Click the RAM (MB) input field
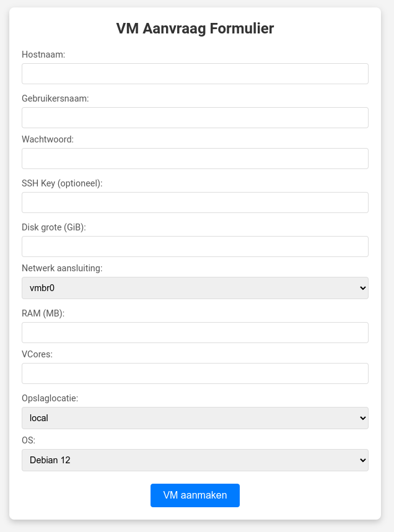The height and width of the screenshot is (532, 394). click(x=195, y=333)
